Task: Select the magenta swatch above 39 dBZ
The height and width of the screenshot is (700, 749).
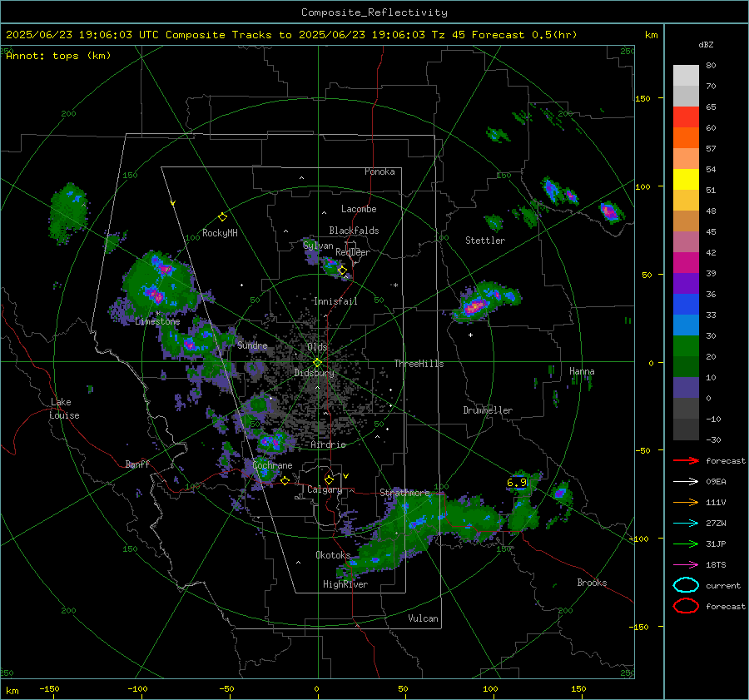Action: (x=686, y=262)
